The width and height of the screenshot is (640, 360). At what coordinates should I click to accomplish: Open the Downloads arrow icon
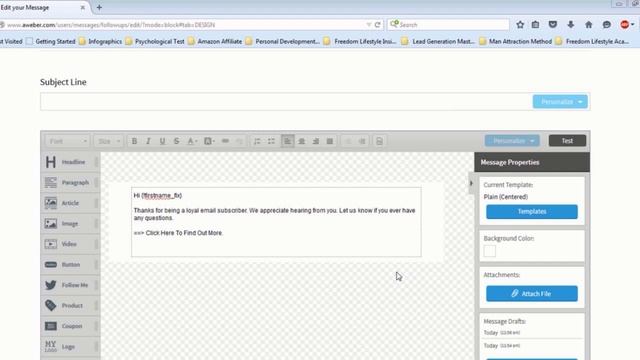[x=571, y=25]
